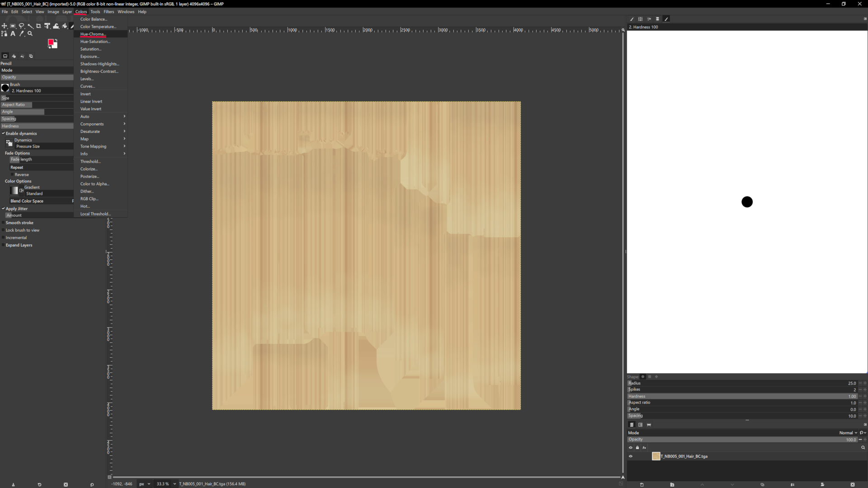The width and height of the screenshot is (868, 488).
Task: Adjust brush Hardness slider in editor
Action: (742, 396)
